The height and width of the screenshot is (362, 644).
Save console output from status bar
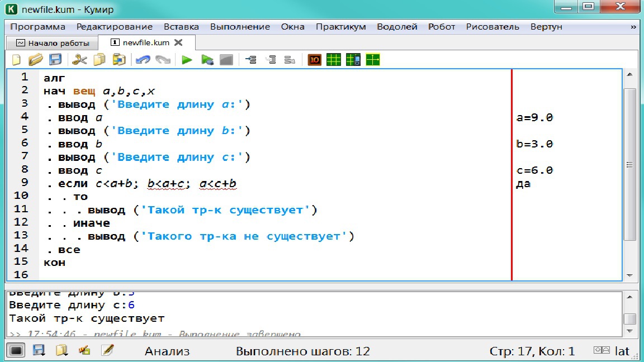(x=39, y=350)
